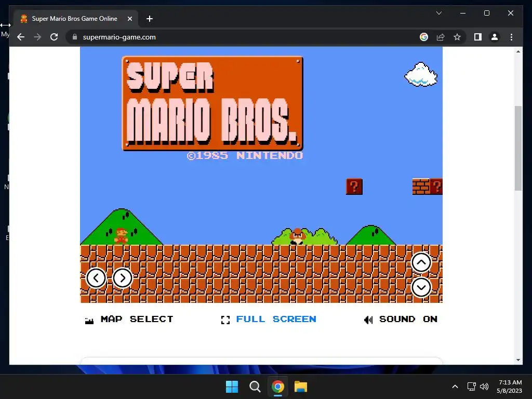Close the Super Mario Bros tab
The image size is (532, 399).
pos(129,19)
